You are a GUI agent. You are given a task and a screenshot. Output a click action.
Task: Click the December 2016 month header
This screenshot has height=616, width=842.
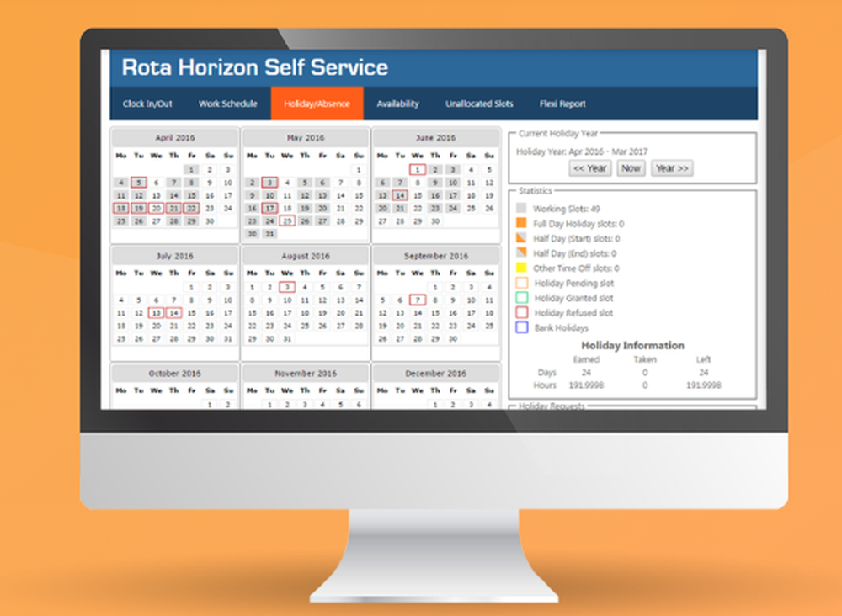[x=435, y=374]
